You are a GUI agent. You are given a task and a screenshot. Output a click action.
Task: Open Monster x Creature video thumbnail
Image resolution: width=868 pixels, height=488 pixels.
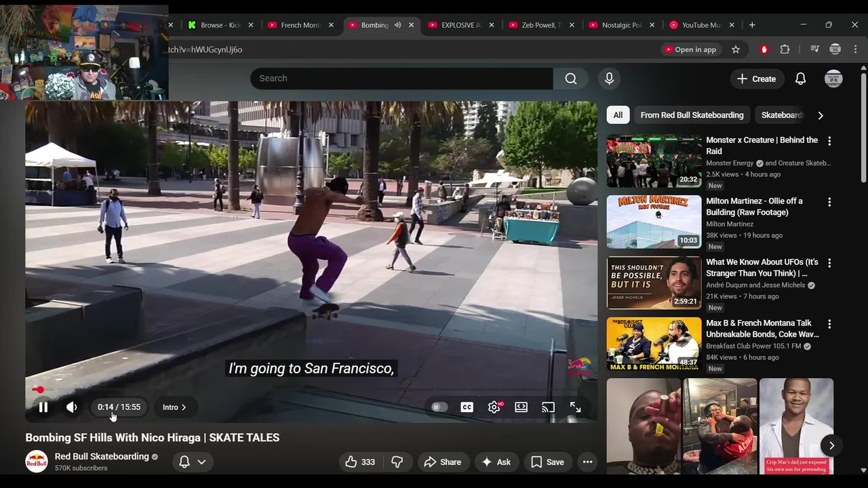pyautogui.click(x=654, y=161)
